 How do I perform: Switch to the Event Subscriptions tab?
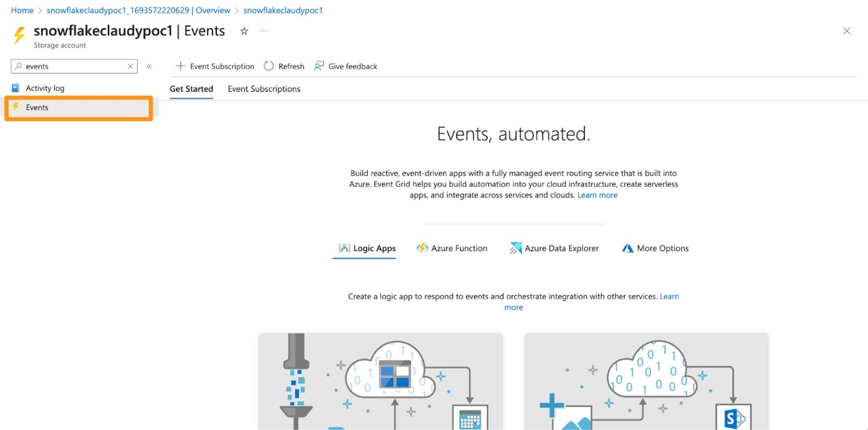point(264,89)
